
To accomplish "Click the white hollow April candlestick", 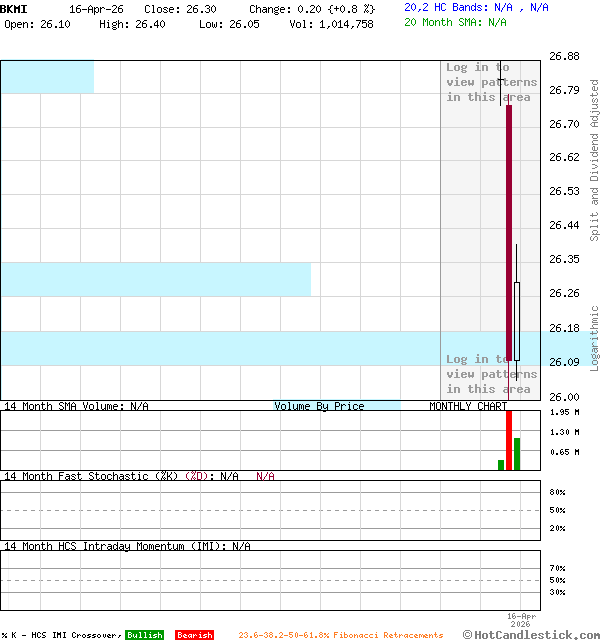I will [x=517, y=320].
